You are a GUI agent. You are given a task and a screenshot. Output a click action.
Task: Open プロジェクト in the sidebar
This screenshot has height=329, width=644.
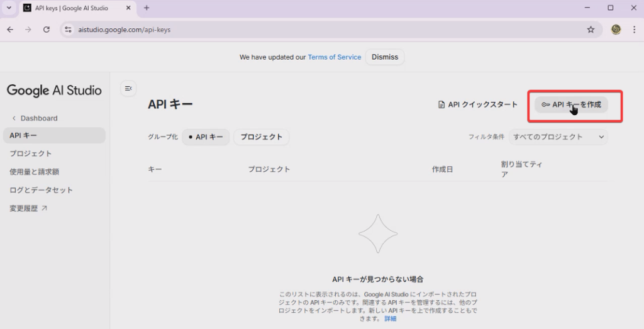point(31,153)
